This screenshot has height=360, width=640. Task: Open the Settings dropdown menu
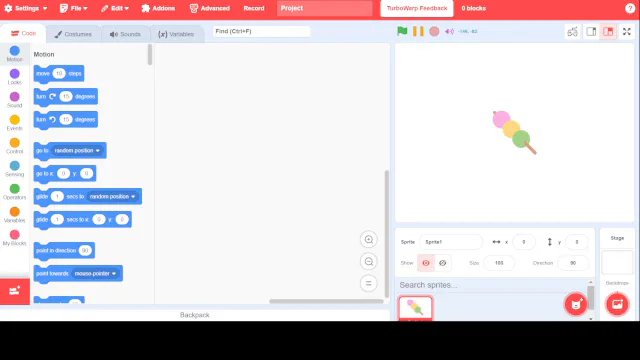26,8
